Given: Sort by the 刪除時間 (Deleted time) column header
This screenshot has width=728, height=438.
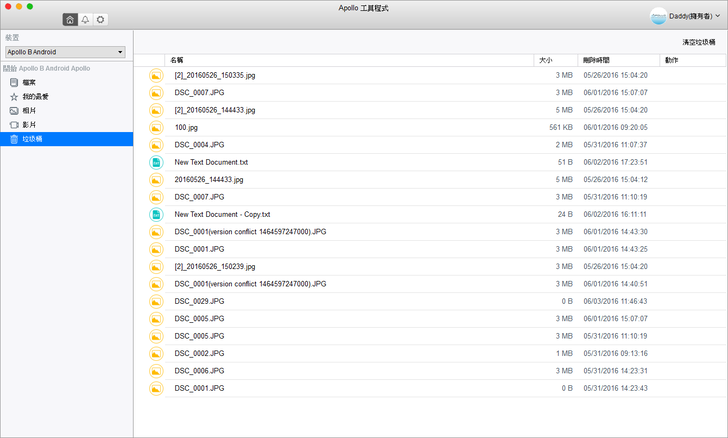Looking at the screenshot, I should tap(596, 60).
